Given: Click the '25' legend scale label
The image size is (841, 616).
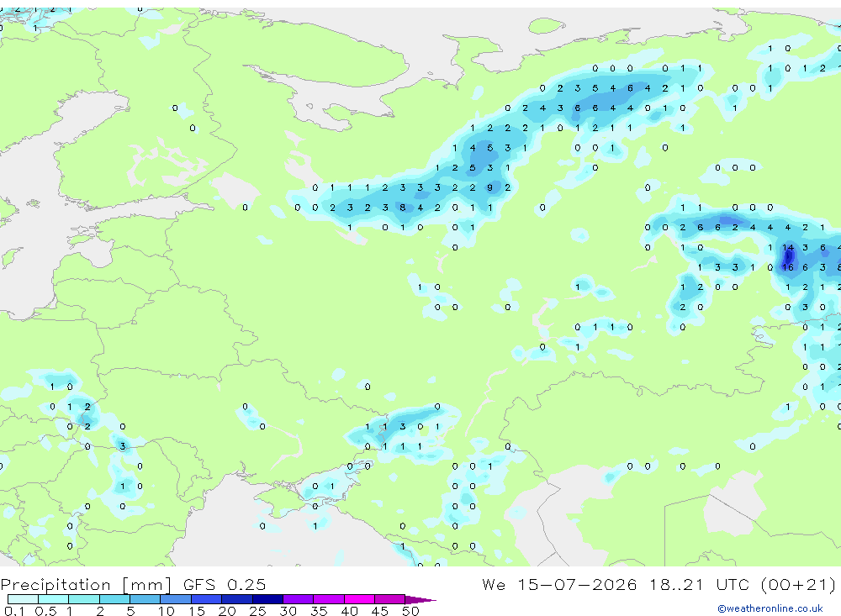Looking at the screenshot, I should 257,611.
